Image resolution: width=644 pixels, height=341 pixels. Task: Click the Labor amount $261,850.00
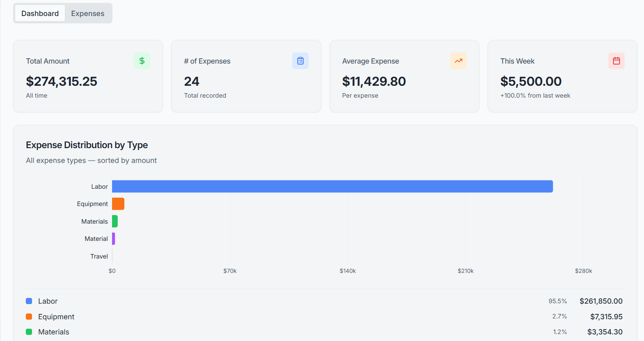click(x=601, y=301)
